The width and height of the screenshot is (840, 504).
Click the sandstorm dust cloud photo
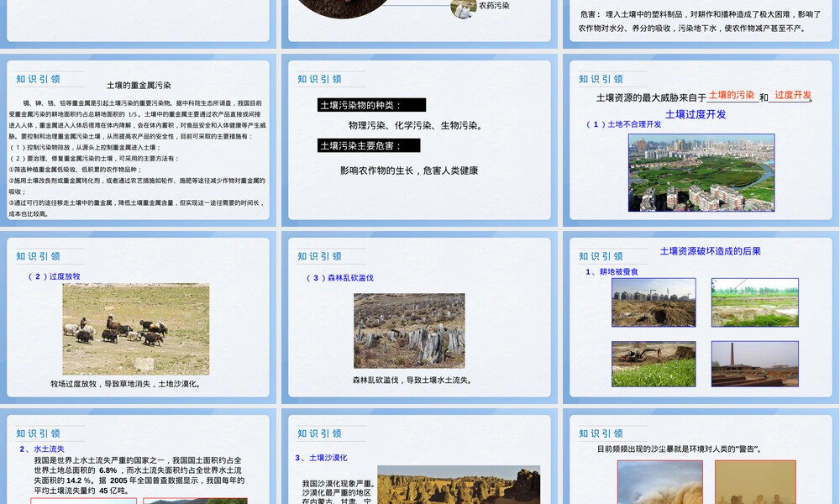click(660, 482)
